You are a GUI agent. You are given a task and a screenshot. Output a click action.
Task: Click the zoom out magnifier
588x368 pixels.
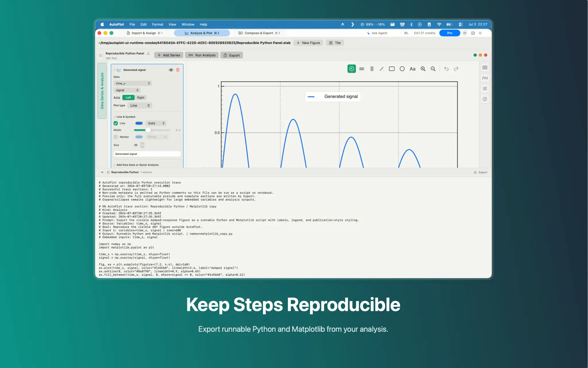pos(433,69)
